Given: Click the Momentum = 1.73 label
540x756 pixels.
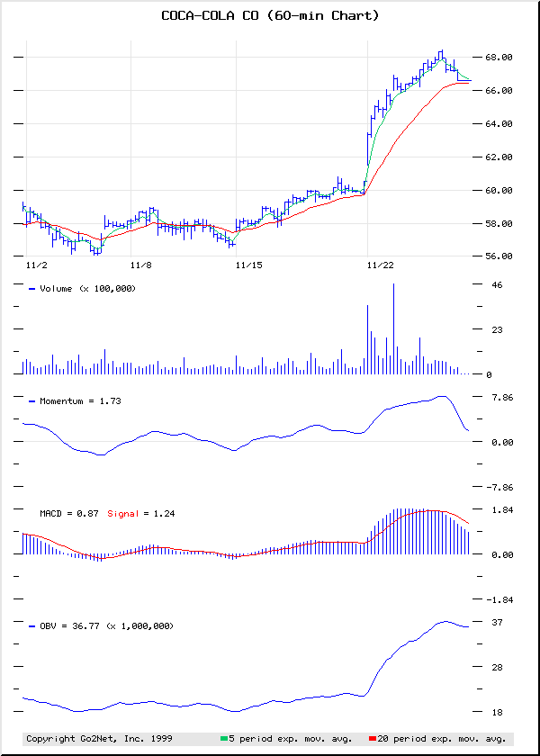Looking at the screenshot, I should [x=80, y=401].
